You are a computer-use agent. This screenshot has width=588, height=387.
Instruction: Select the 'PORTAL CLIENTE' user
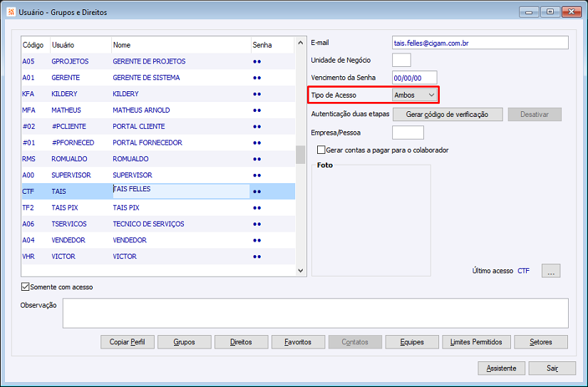(158, 126)
